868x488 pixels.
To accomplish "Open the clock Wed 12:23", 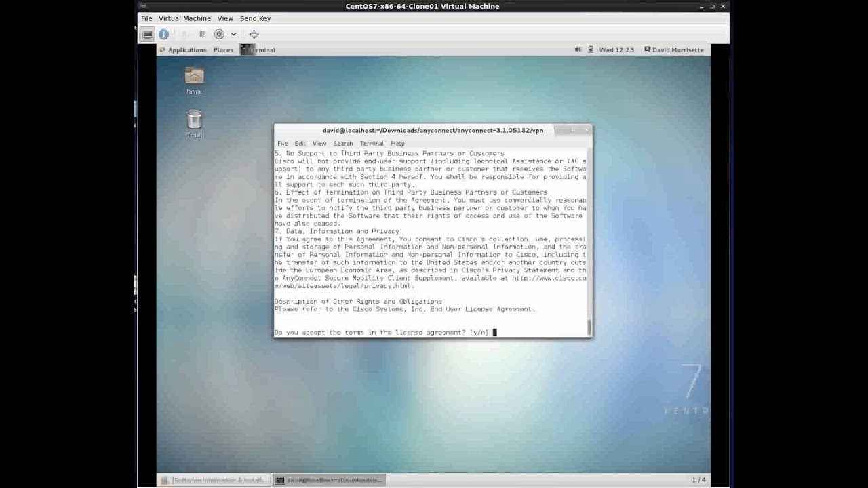I will pyautogui.click(x=616, y=49).
